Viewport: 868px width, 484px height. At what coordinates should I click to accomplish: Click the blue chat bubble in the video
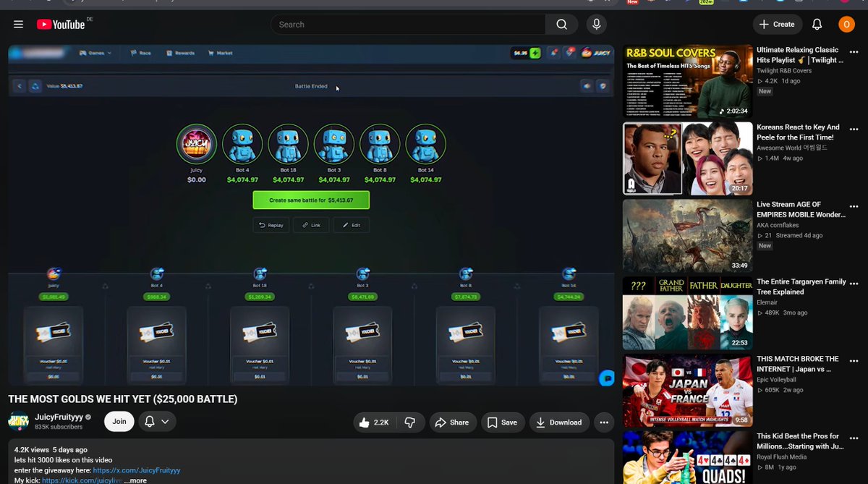point(607,377)
